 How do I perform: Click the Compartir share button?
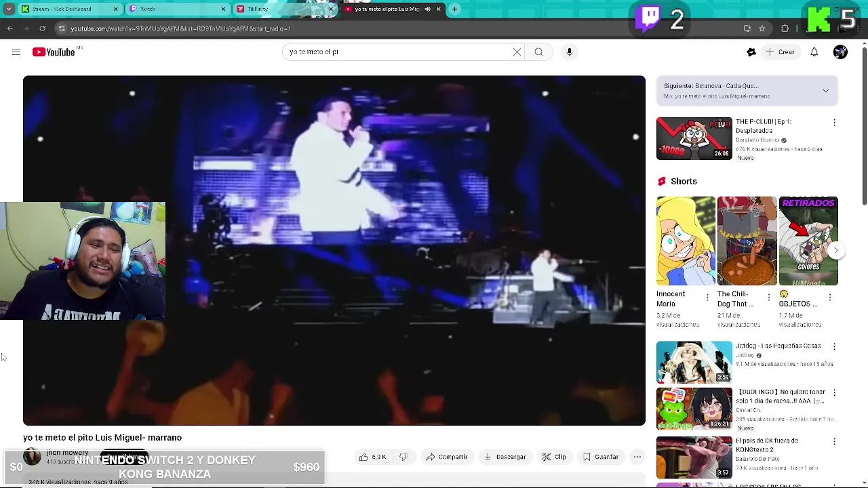[x=446, y=457]
